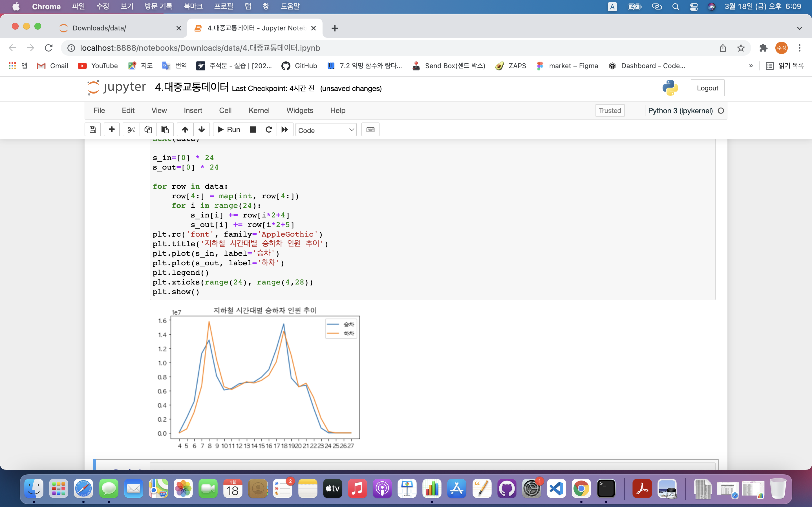
Task: Move selected cell up
Action: 185,130
